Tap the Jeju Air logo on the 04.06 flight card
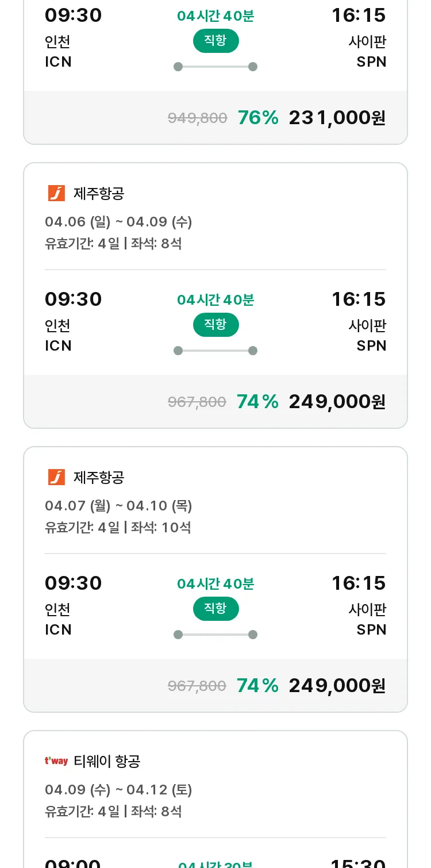 click(56, 193)
